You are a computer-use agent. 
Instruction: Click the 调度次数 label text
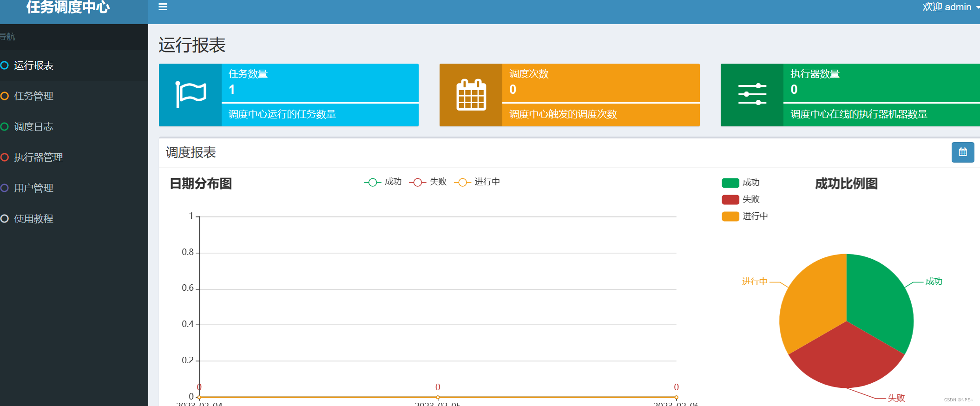(x=529, y=74)
